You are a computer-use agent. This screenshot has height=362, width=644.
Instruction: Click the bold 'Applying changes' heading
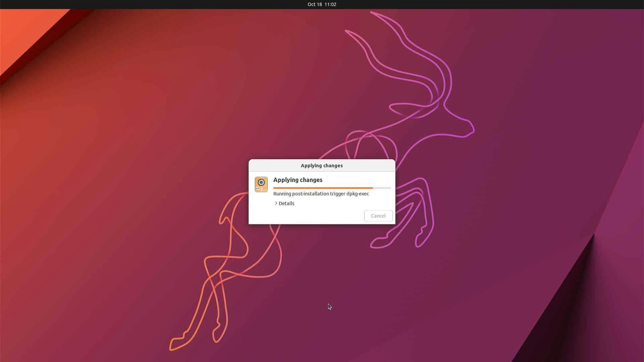click(x=298, y=180)
